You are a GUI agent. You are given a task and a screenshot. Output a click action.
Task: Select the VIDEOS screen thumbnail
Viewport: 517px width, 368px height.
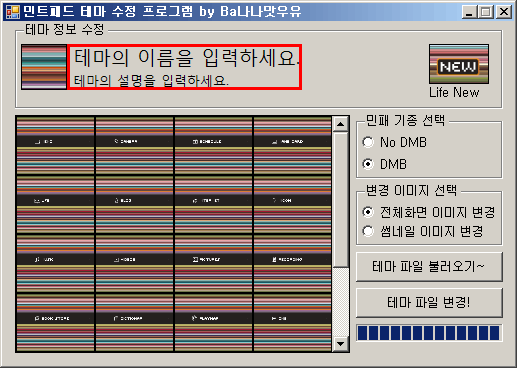[x=134, y=263]
